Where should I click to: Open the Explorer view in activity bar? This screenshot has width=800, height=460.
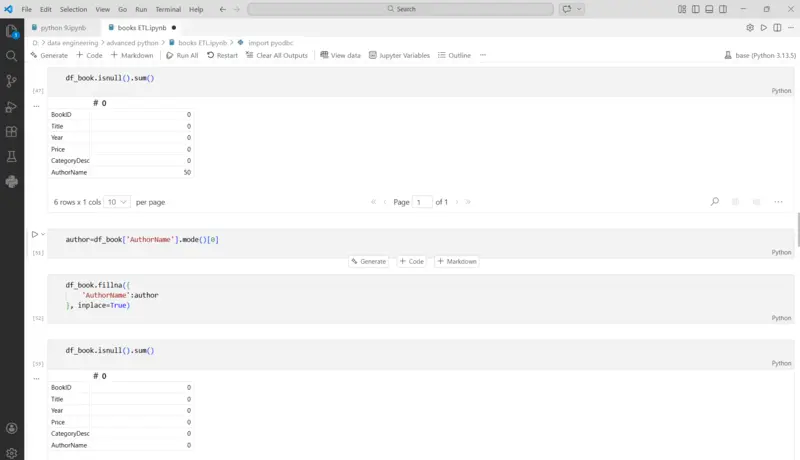[x=11, y=31]
